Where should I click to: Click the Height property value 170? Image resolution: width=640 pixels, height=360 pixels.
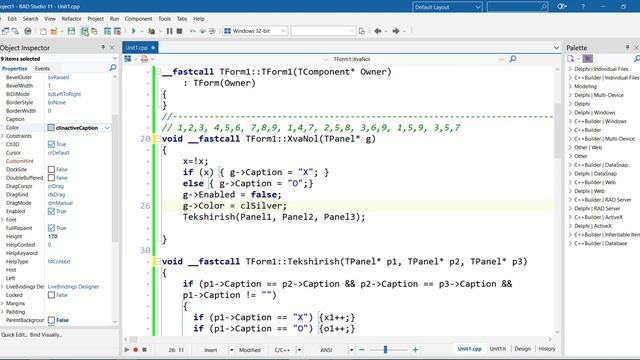pos(53,237)
